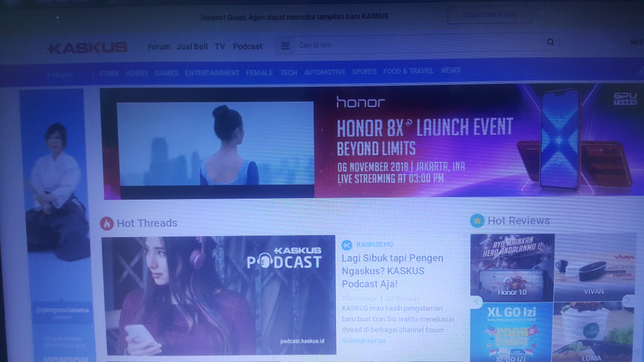Open the TV menu item
Image resolution: width=644 pixels, height=362 pixels.
[220, 46]
